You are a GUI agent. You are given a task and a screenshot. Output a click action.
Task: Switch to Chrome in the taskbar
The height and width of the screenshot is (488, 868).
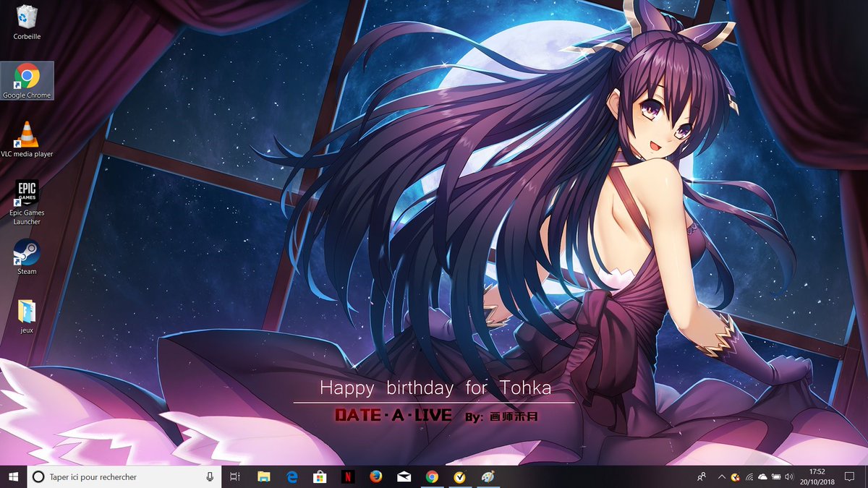(x=432, y=476)
